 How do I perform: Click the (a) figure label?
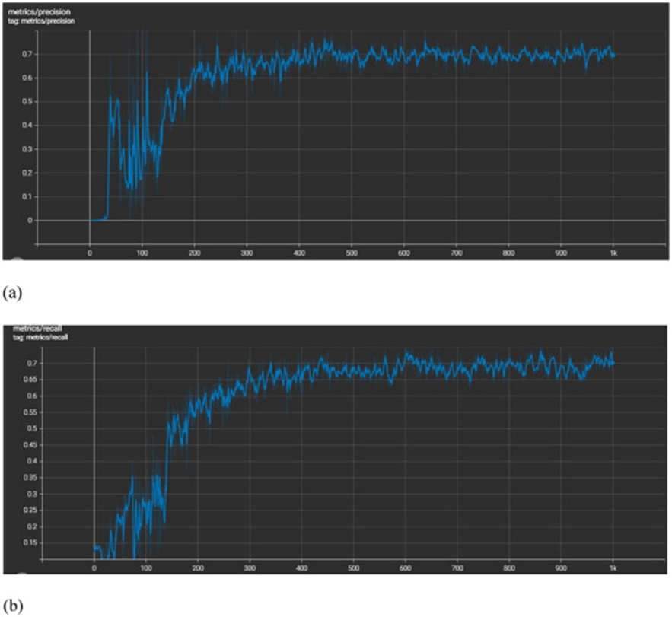click(x=12, y=293)
